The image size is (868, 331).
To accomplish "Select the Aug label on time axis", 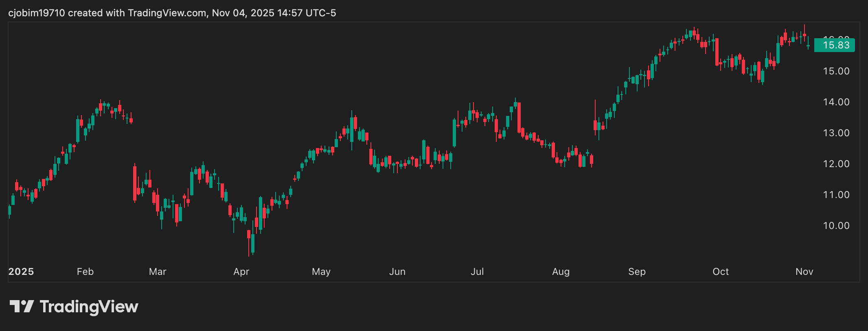I will pos(561,272).
